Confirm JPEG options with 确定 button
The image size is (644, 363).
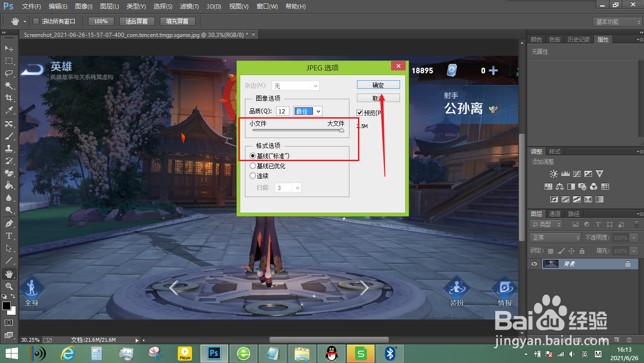[378, 85]
